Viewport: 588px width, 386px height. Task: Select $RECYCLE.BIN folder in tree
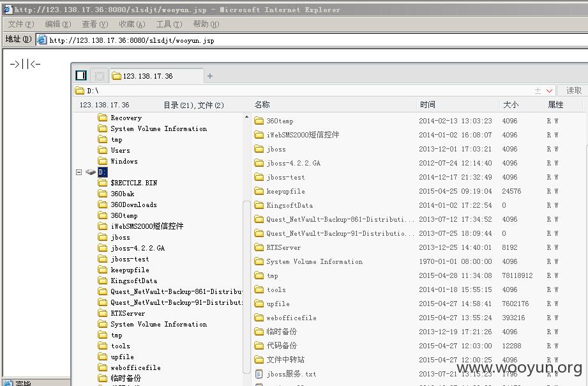(134, 183)
